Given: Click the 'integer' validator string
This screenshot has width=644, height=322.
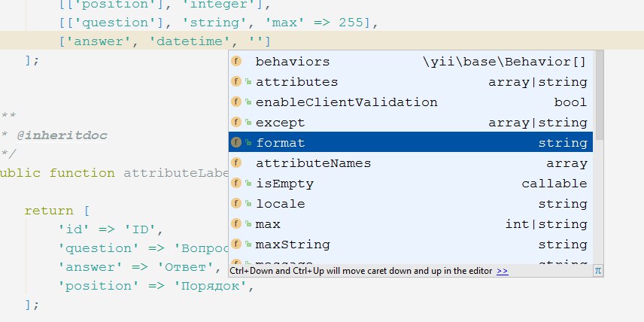Looking at the screenshot, I should tap(218, 4).
